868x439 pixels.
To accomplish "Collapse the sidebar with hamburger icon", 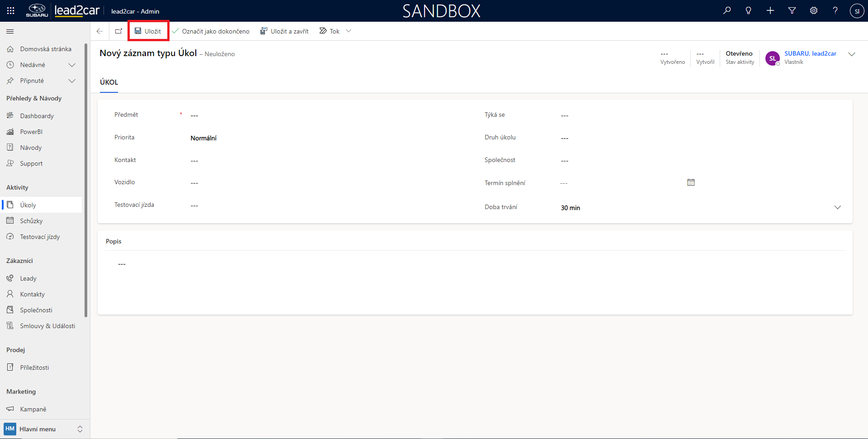I will pos(10,31).
